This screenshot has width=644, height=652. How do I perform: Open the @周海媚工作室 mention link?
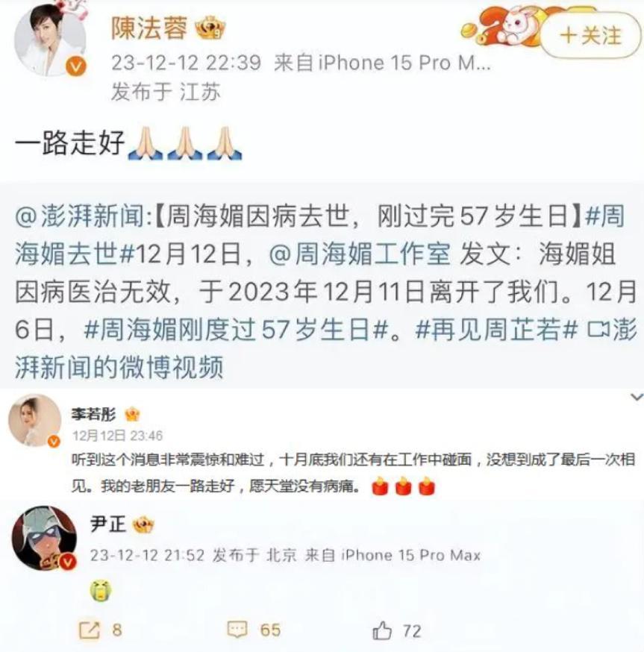coord(360,254)
